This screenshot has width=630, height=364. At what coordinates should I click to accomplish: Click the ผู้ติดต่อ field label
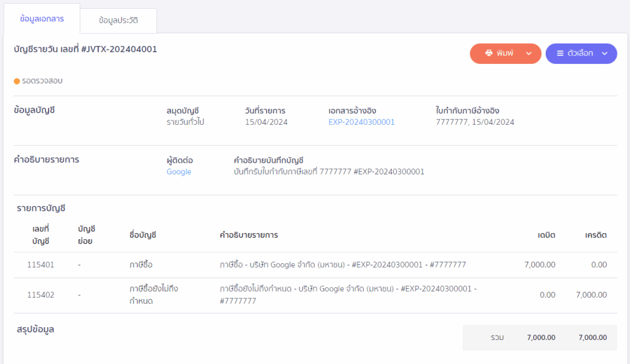tap(180, 160)
